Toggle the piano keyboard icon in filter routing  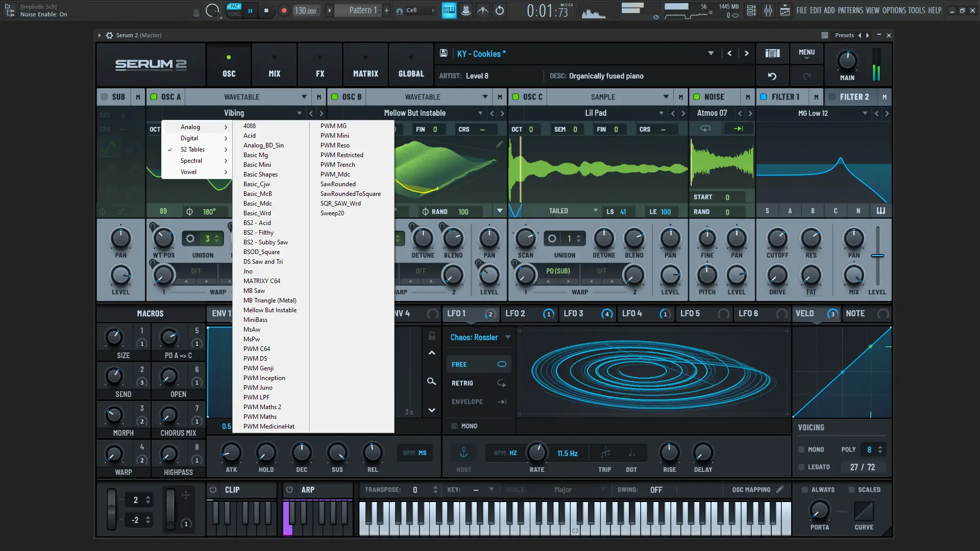881,211
